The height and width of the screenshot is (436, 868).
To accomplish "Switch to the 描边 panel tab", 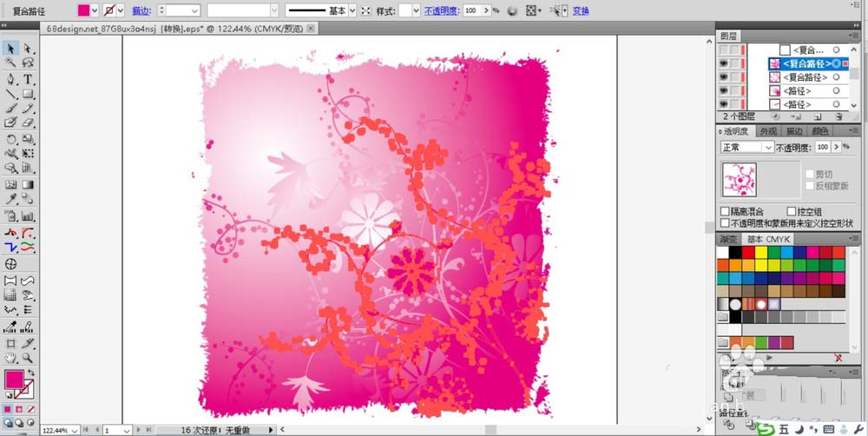I will [x=794, y=131].
